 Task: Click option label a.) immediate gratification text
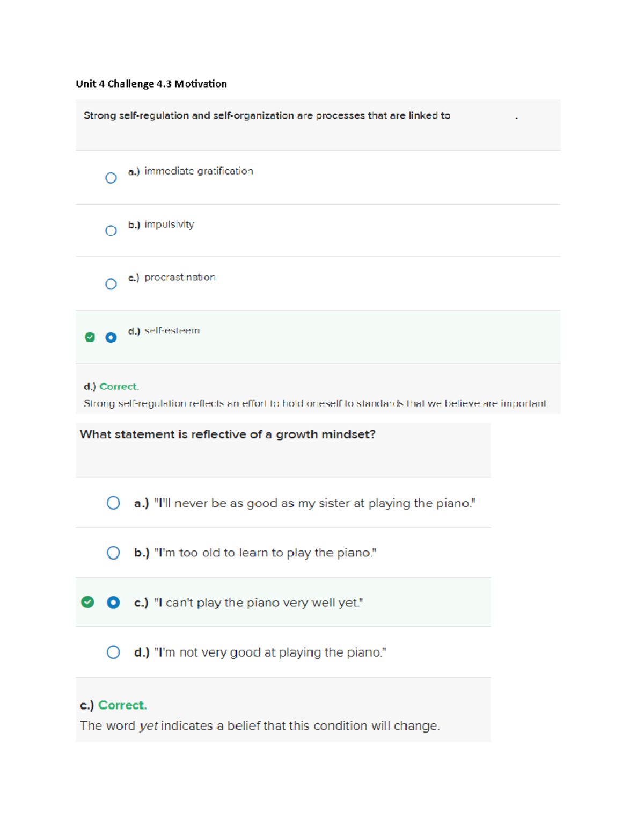[x=190, y=171]
